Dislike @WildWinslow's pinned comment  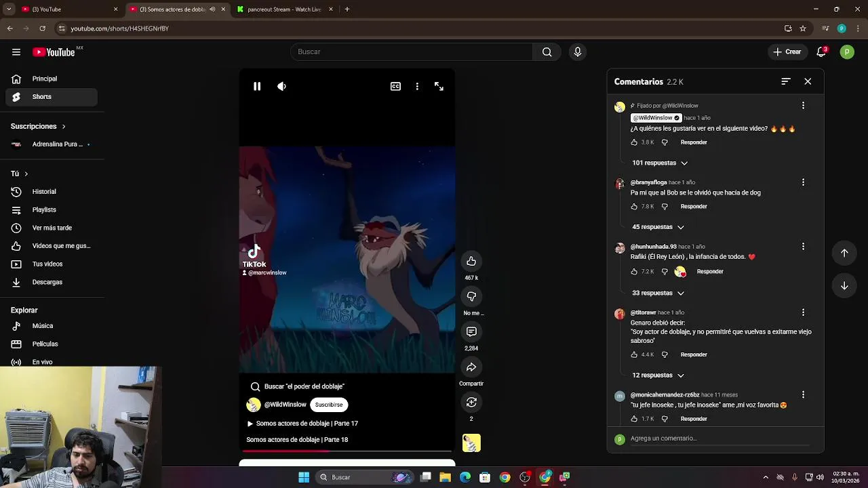click(665, 142)
